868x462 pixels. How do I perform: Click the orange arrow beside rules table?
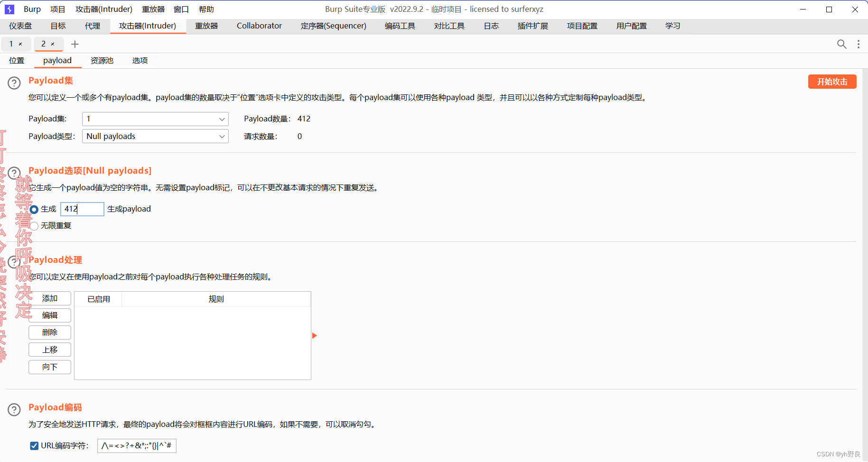(314, 336)
